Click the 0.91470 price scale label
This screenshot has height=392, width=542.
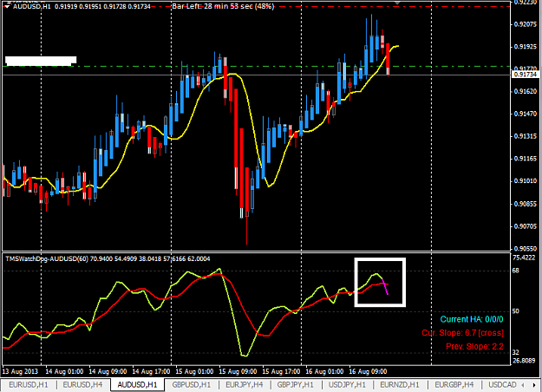(525, 114)
